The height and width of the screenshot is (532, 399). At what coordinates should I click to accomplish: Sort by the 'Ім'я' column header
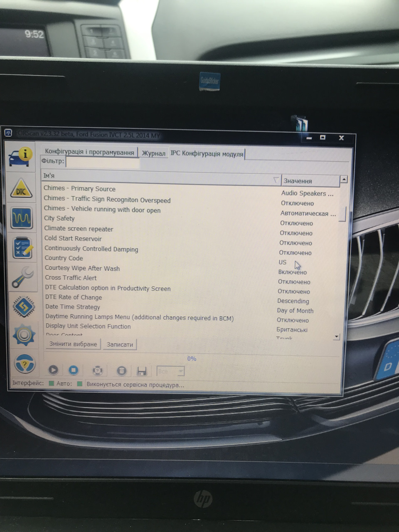tap(161, 177)
